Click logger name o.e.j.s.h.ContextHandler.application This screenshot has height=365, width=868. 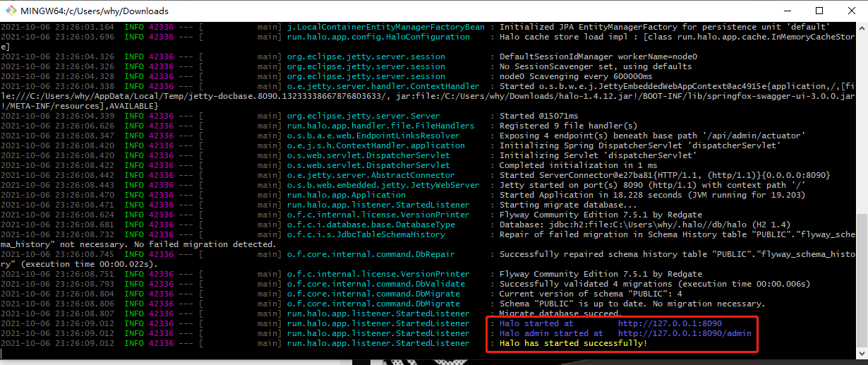[376, 145]
